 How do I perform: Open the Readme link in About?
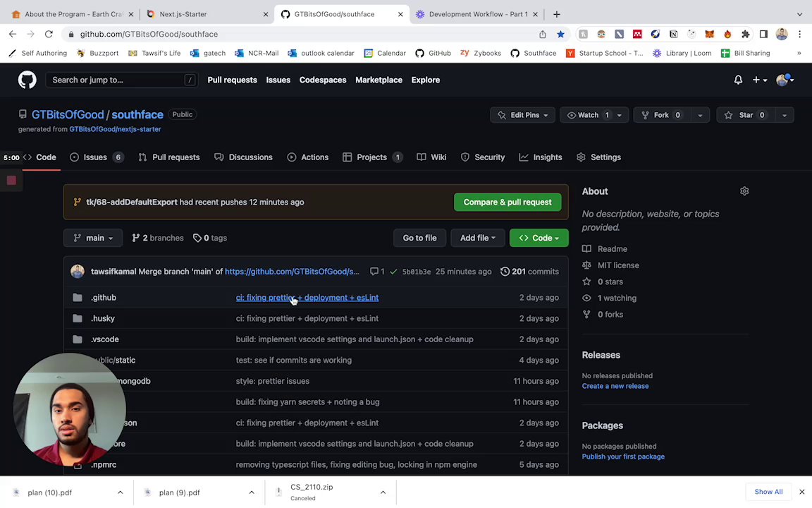coord(612,249)
